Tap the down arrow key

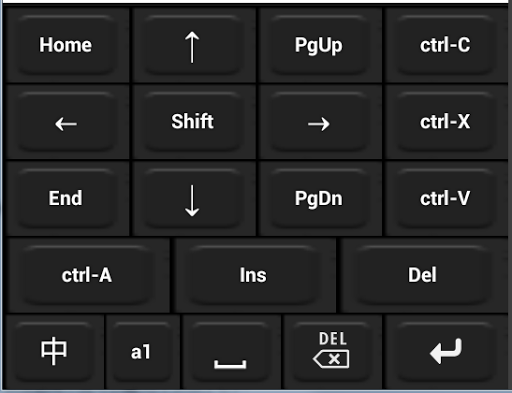192,199
